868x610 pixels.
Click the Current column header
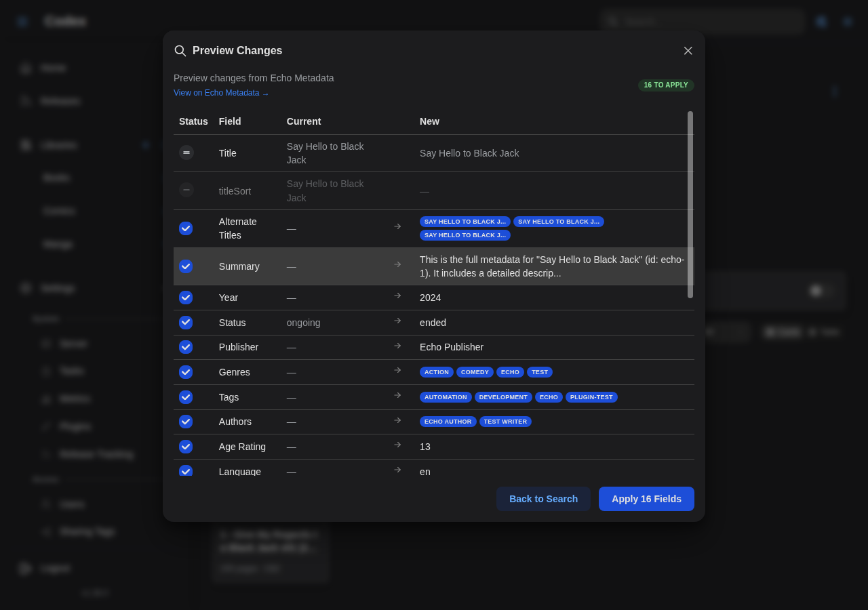coord(304,121)
